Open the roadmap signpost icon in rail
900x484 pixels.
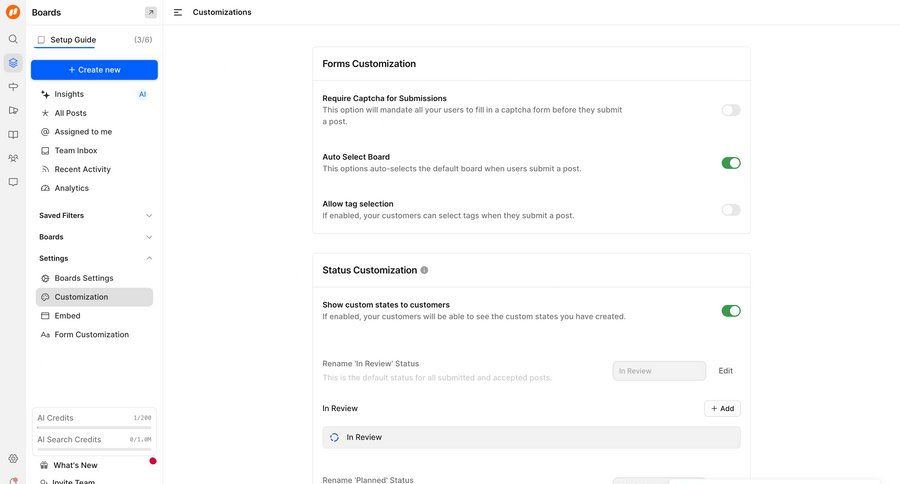point(13,87)
